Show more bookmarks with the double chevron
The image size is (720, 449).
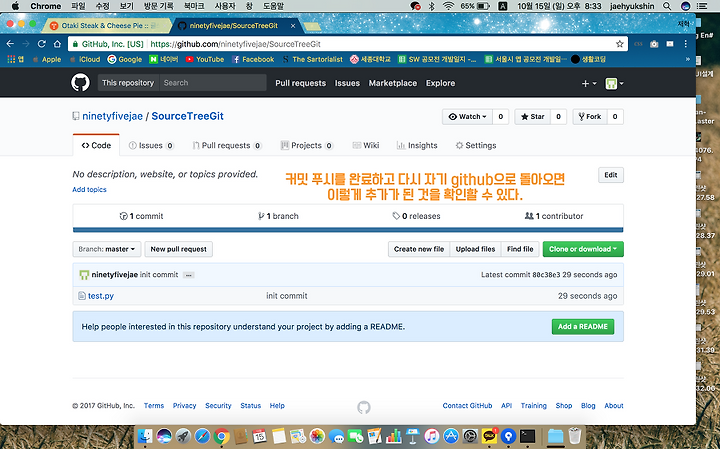point(687,59)
